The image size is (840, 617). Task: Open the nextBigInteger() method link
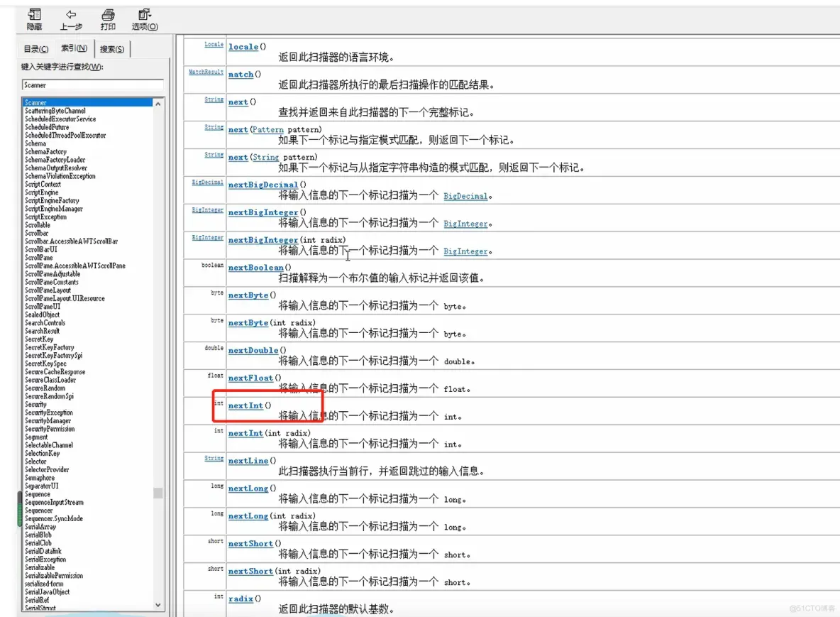pos(263,212)
